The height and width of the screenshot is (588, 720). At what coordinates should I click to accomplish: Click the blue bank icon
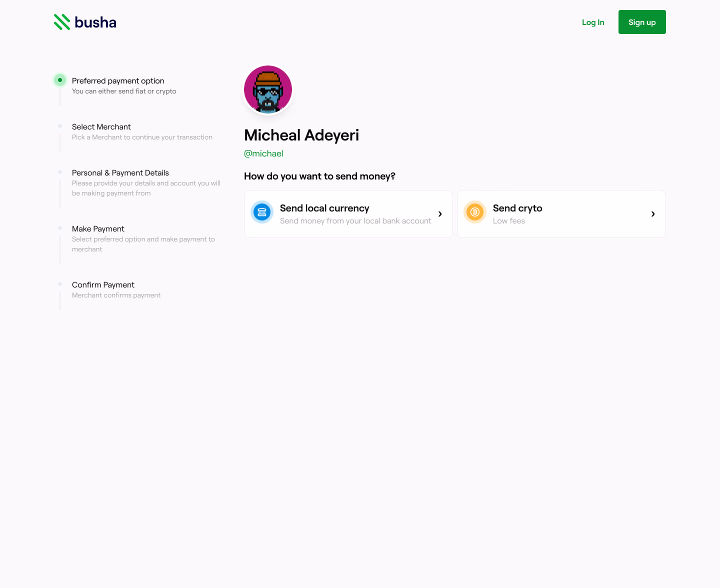tap(262, 212)
